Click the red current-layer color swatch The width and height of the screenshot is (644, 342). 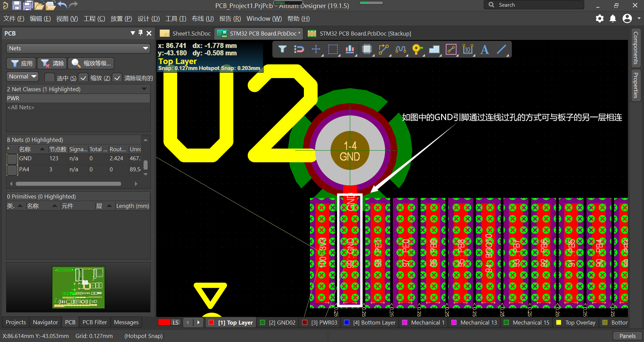(164, 323)
